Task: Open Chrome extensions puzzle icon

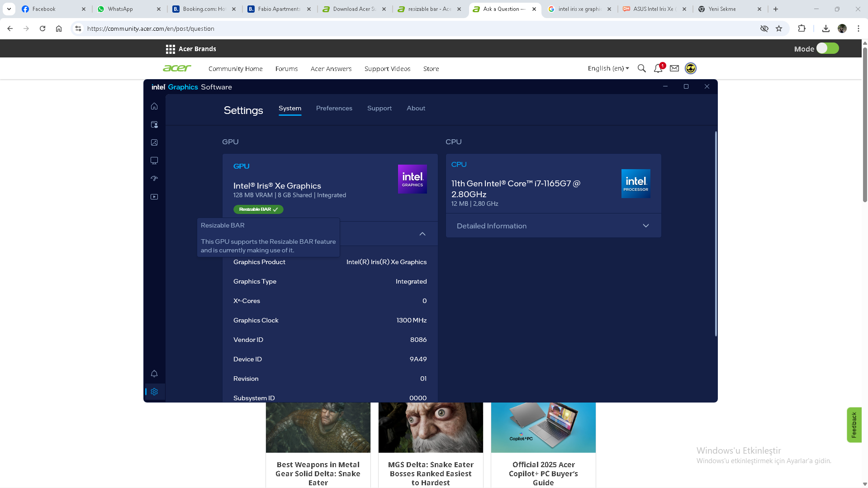Action: point(802,28)
